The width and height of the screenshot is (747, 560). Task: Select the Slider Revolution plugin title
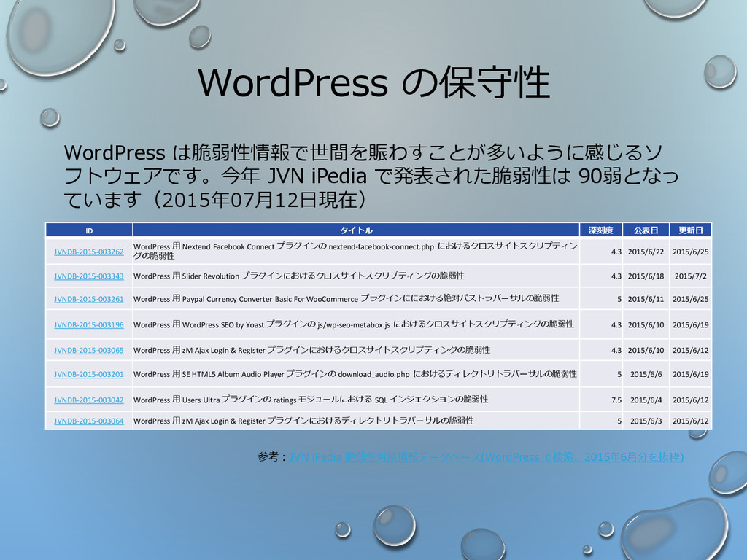[298, 276]
